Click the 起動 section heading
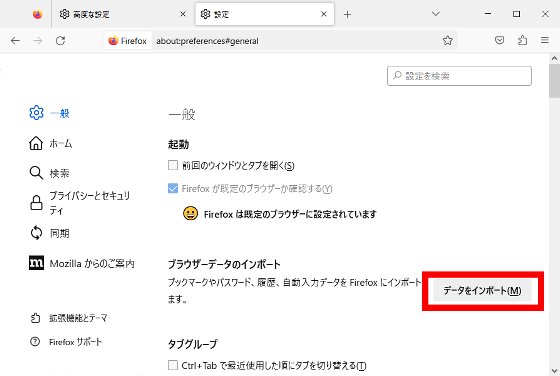Screen dimensions: 560x376 [178, 144]
